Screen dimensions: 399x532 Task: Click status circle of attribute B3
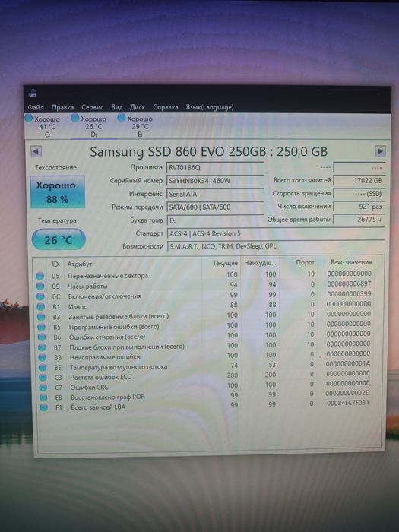click(41, 317)
